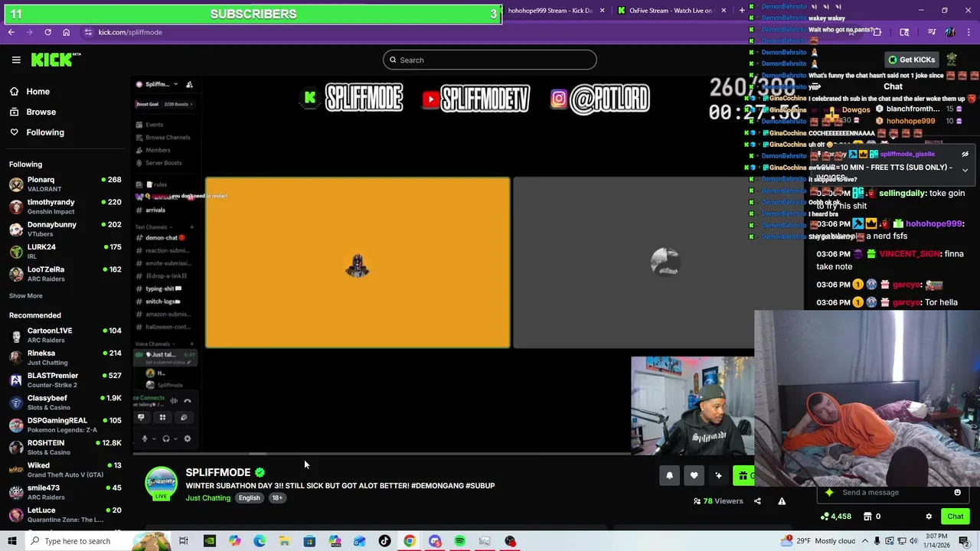Open chat settings gear

(929, 517)
